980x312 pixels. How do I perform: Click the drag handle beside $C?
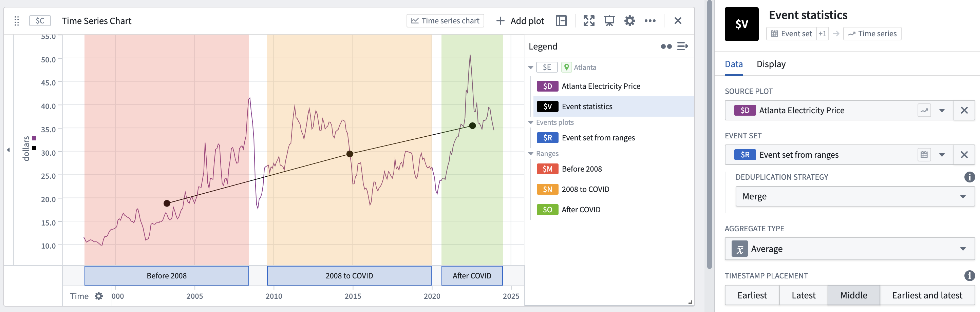point(16,21)
